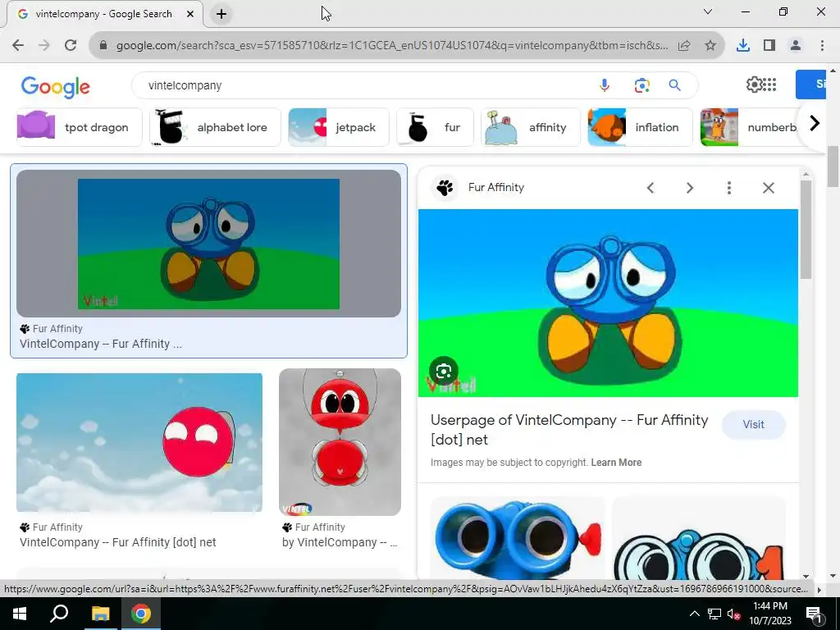
Task: Select the fur suggestion chip
Action: tap(435, 127)
